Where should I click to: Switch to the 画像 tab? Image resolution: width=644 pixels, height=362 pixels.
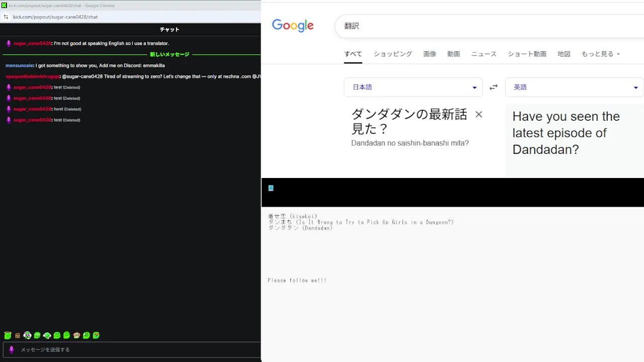point(430,54)
